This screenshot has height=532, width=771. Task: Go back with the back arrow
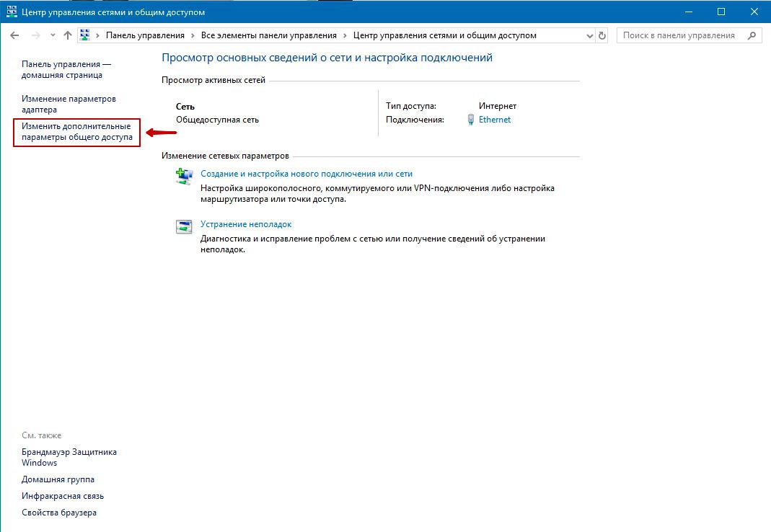pos(14,35)
